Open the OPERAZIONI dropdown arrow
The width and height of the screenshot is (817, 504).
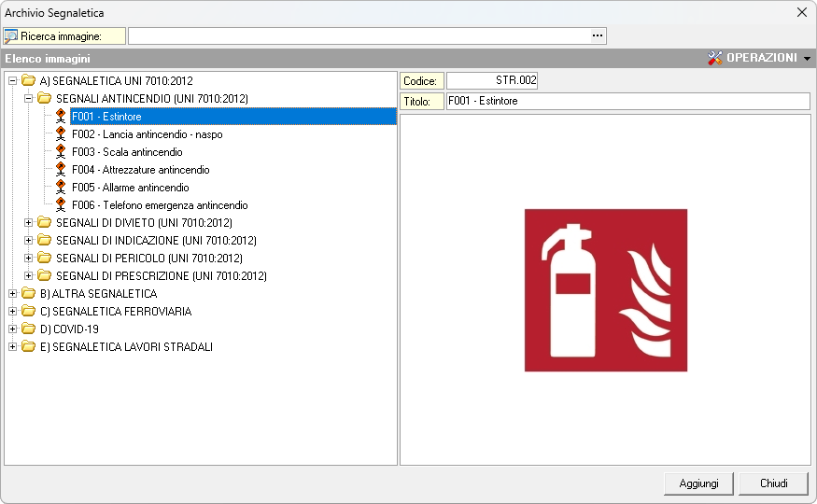(807, 59)
